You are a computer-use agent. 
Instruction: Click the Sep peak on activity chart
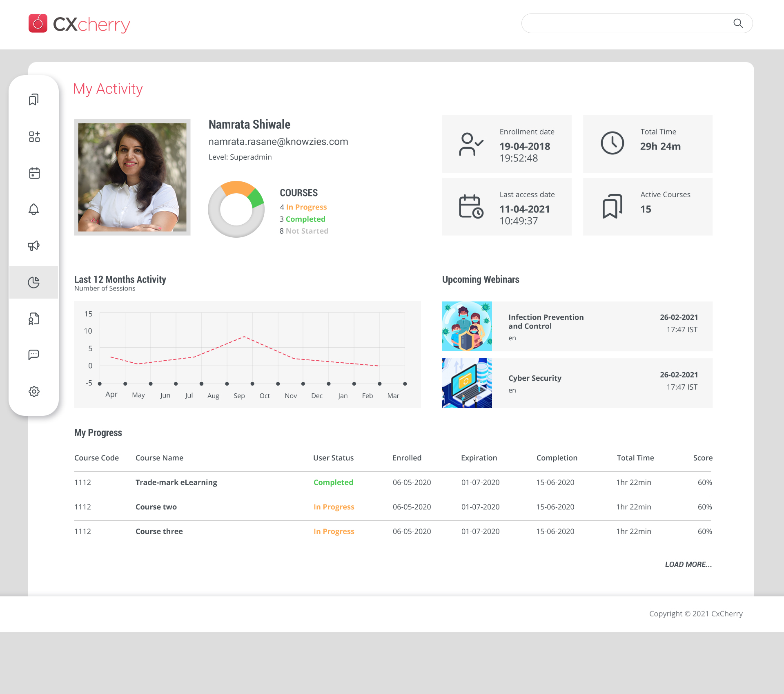[244, 337]
